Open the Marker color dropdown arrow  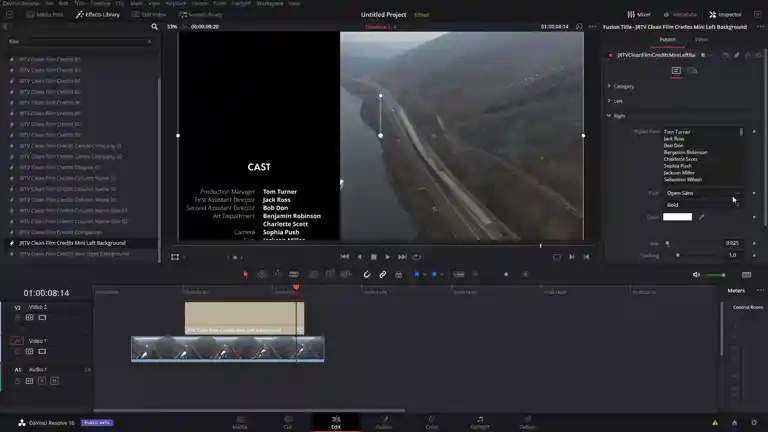[x=441, y=274]
